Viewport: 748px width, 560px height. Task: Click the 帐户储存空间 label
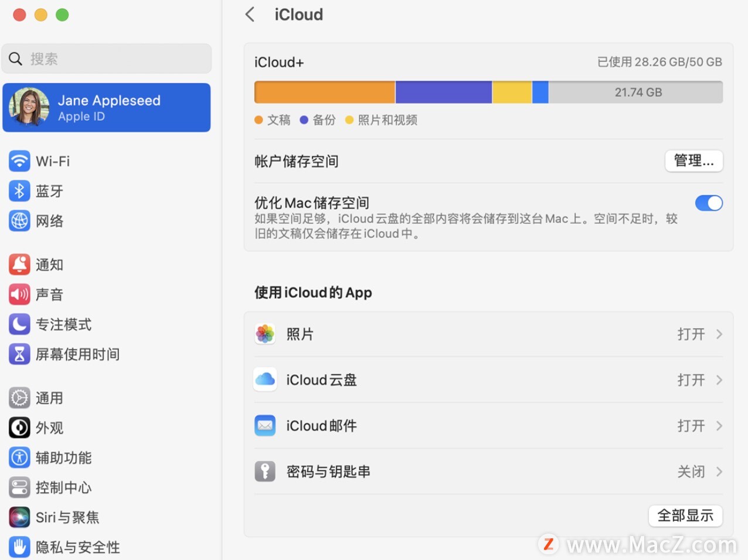(x=297, y=161)
